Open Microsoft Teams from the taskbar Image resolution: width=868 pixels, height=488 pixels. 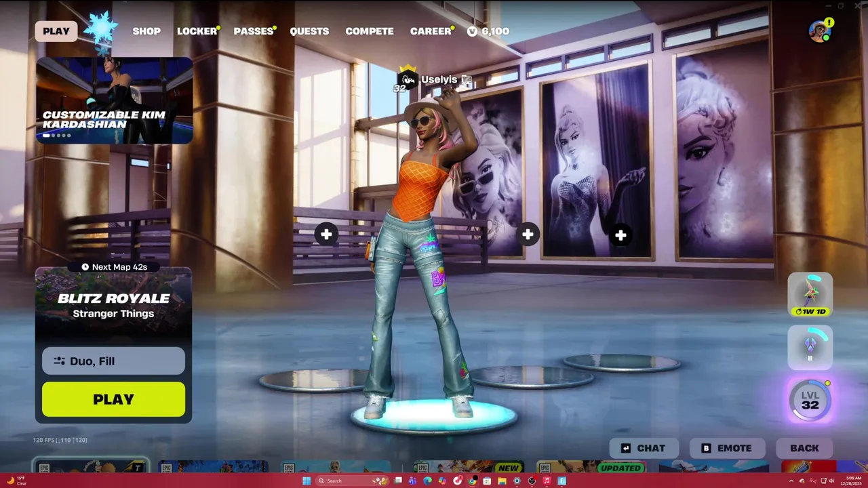click(x=412, y=481)
